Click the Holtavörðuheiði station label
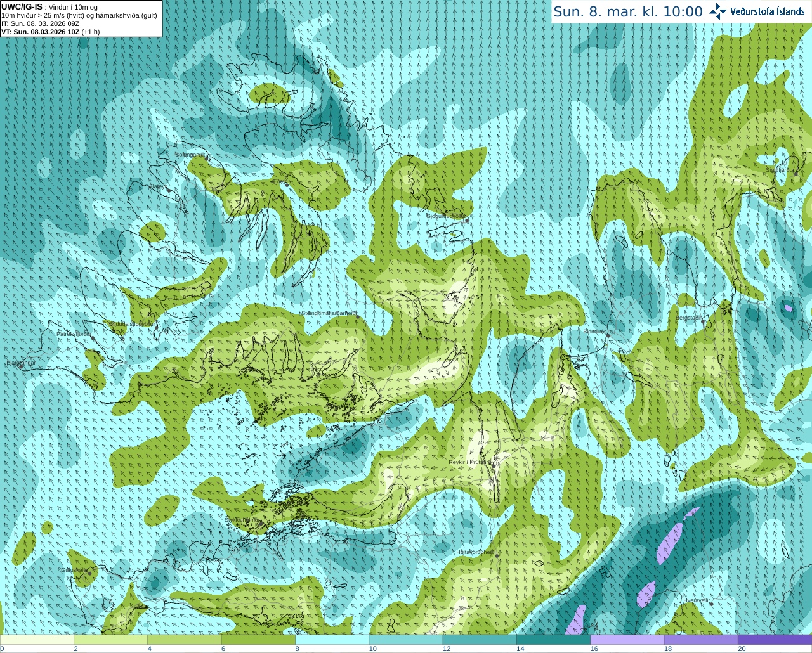 pos(476,552)
